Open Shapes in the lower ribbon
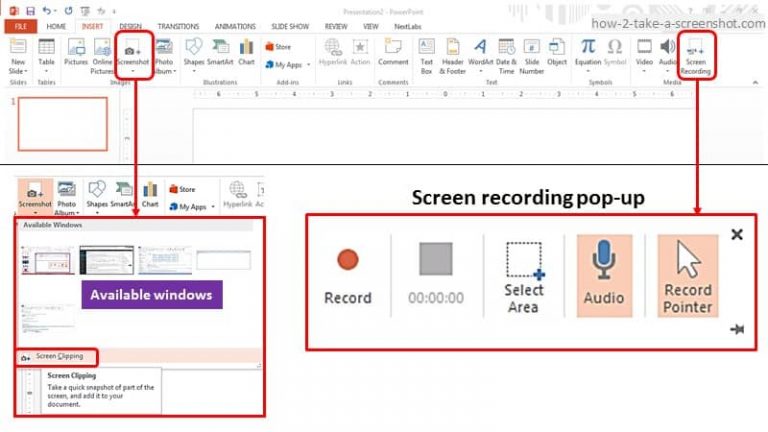Image resolution: width=768 pixels, height=432 pixels. coord(97,197)
